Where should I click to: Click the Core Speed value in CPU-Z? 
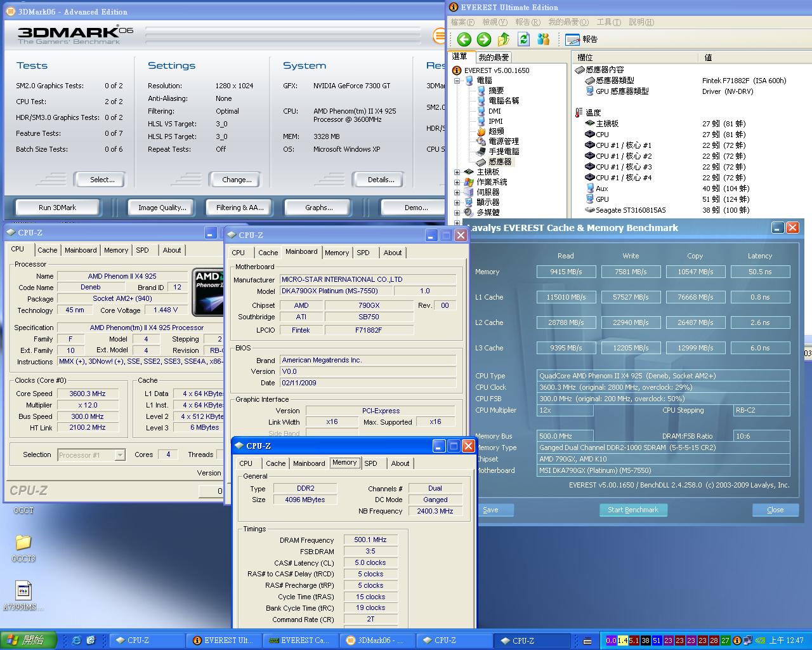coord(88,394)
